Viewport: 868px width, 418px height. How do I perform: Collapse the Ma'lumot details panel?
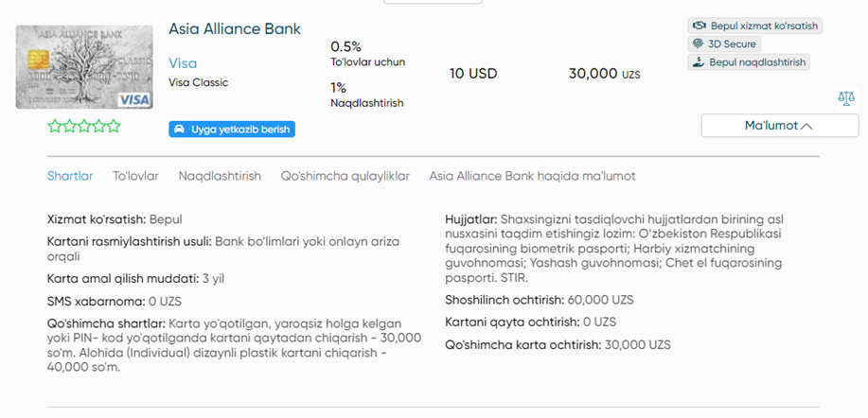(x=780, y=126)
